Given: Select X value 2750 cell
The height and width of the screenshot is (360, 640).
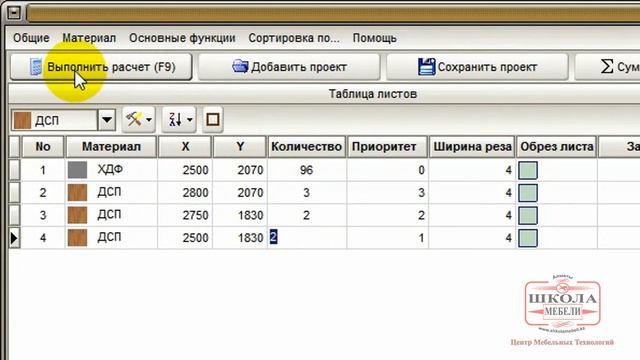Looking at the screenshot, I should (x=185, y=215).
